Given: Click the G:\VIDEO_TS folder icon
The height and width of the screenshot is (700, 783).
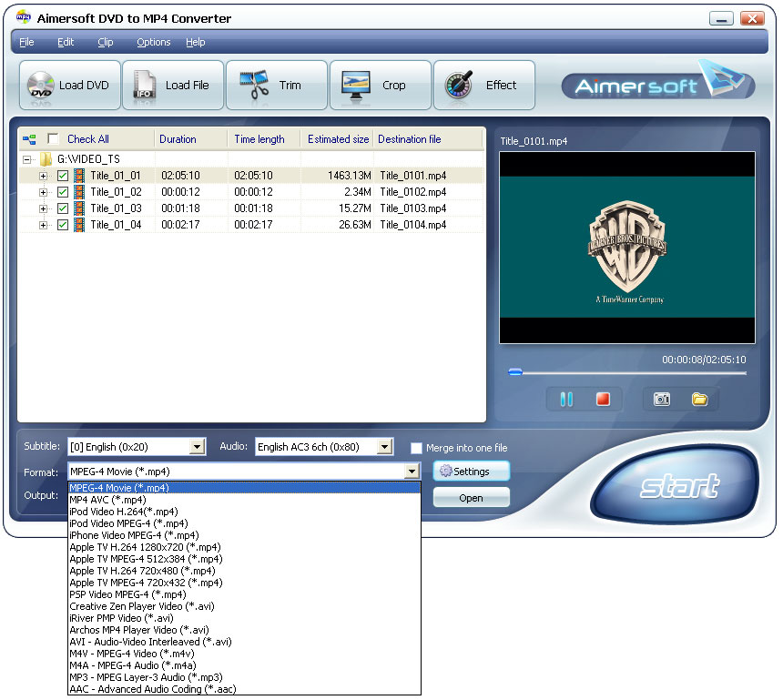Looking at the screenshot, I should 46,159.
